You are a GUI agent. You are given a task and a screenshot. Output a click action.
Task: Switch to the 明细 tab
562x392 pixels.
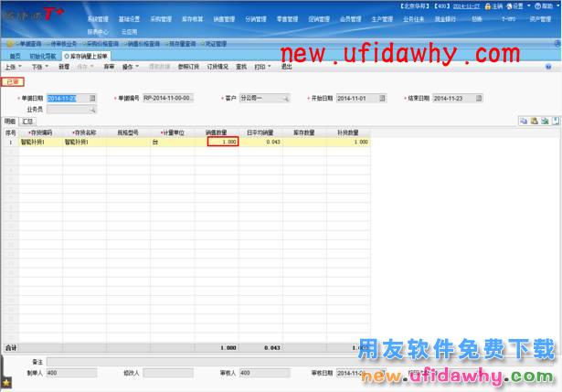10,122
